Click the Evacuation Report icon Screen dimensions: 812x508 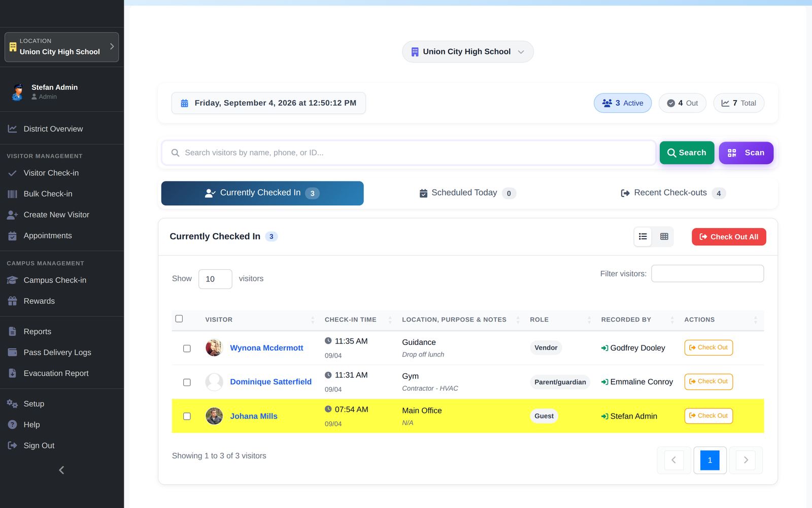[13, 373]
